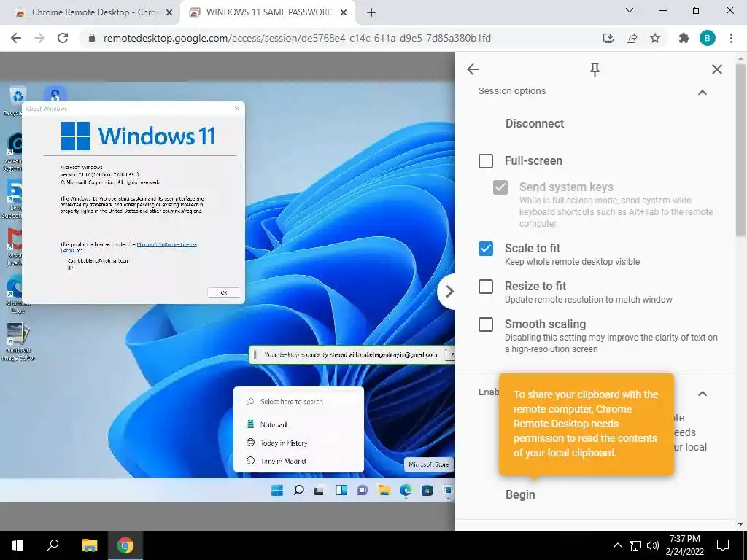Go forward to the next page
The width and height of the screenshot is (747, 560).
[x=39, y=38]
